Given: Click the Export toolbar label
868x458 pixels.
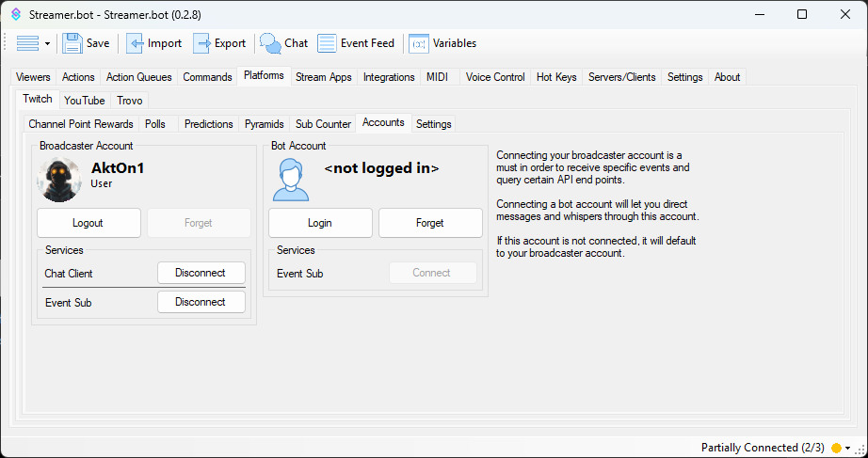Looking at the screenshot, I should [x=230, y=43].
